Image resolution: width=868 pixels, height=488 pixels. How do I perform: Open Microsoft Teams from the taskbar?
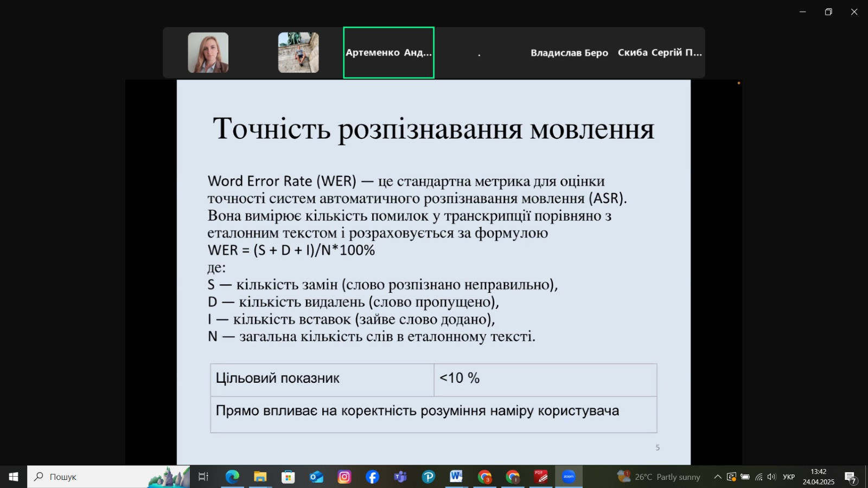click(400, 477)
